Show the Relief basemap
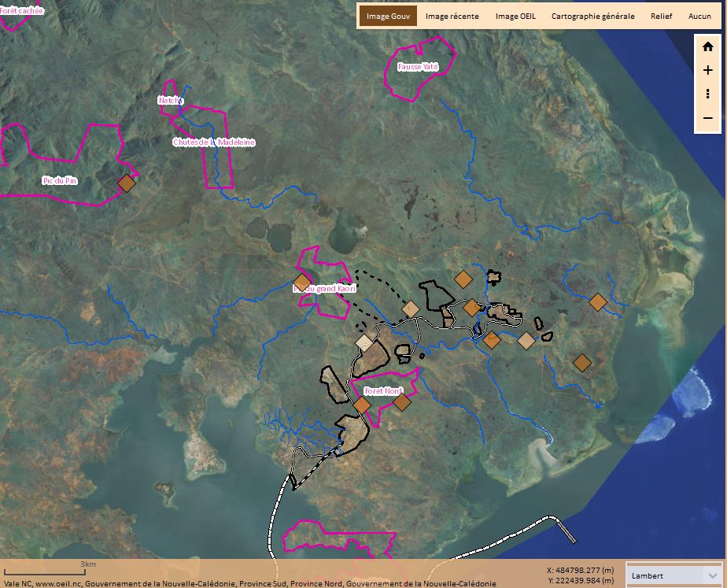The width and height of the screenshot is (727, 588). [661, 16]
